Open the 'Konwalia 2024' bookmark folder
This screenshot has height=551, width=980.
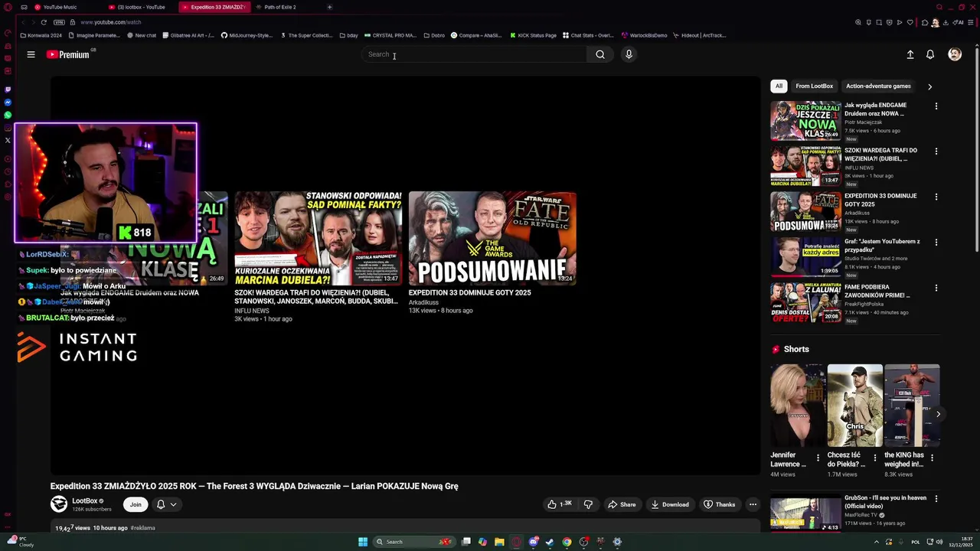pos(41,35)
